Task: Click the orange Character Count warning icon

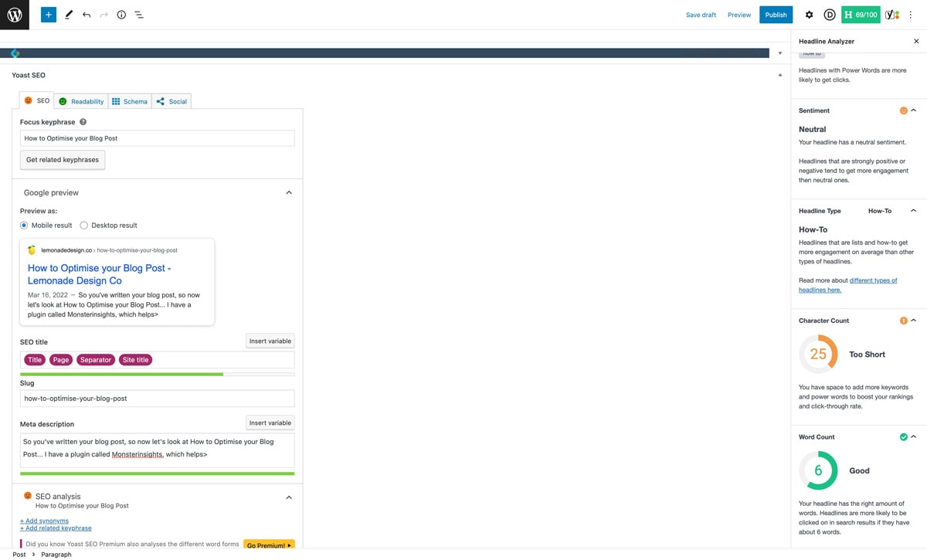Action: 903,321
